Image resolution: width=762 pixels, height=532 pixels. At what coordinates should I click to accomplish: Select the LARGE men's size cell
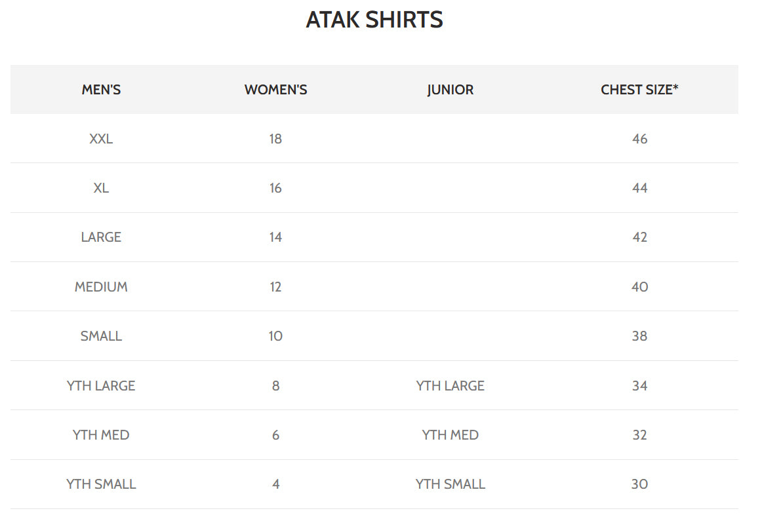click(101, 237)
